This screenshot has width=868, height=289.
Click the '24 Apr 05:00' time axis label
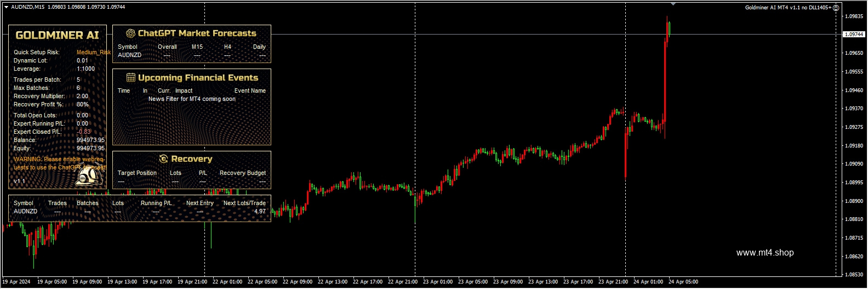(x=683, y=282)
